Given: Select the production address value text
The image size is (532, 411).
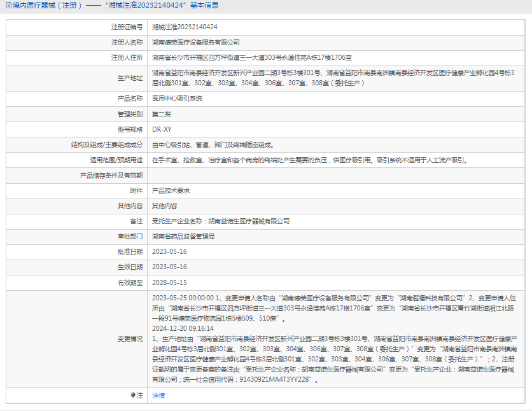Looking at the screenshot, I should (x=333, y=78).
